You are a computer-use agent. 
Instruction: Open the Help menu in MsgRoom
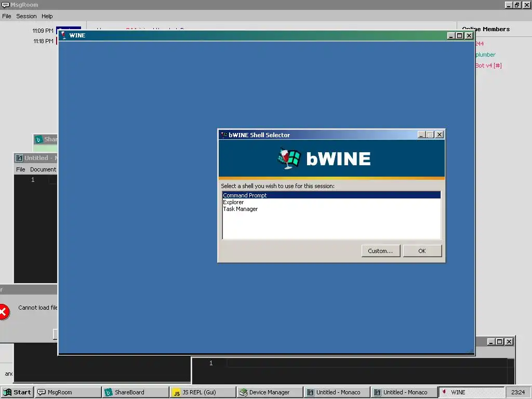[x=47, y=16]
